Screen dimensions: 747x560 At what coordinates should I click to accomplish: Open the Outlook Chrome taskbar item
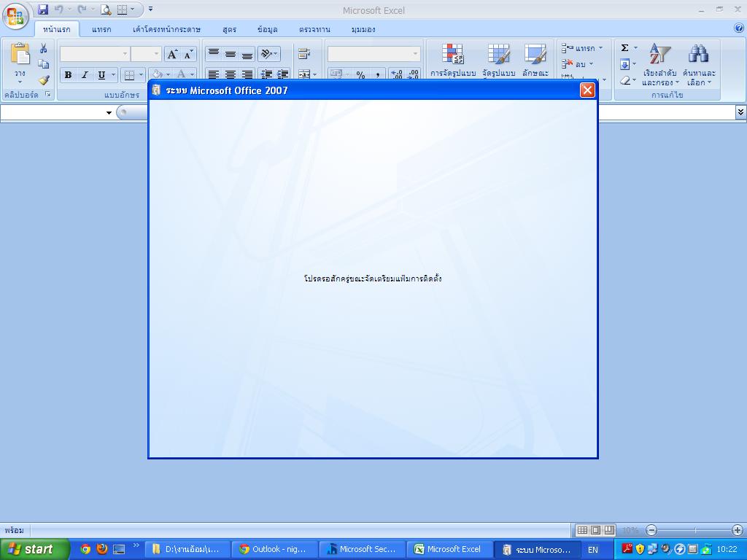click(x=274, y=550)
